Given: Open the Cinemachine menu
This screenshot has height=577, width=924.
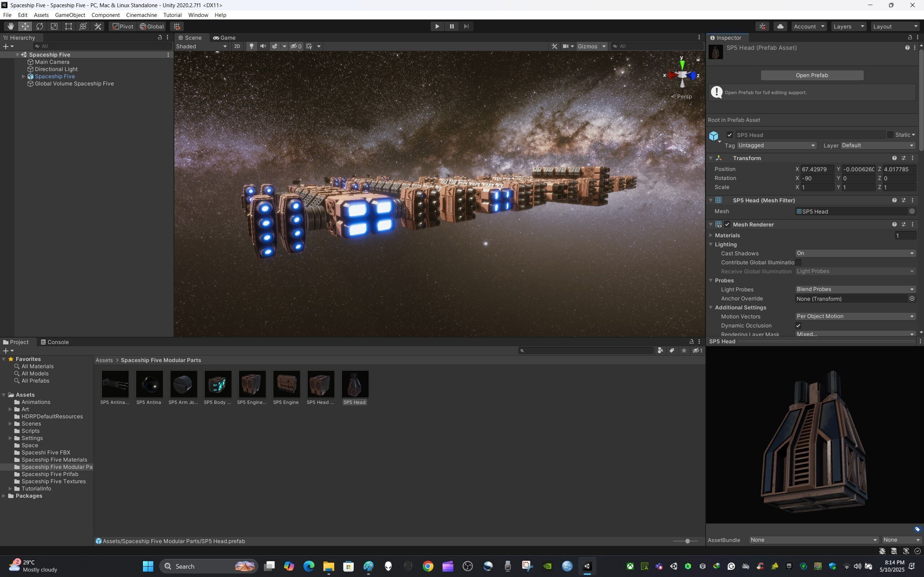Looking at the screenshot, I should point(141,15).
